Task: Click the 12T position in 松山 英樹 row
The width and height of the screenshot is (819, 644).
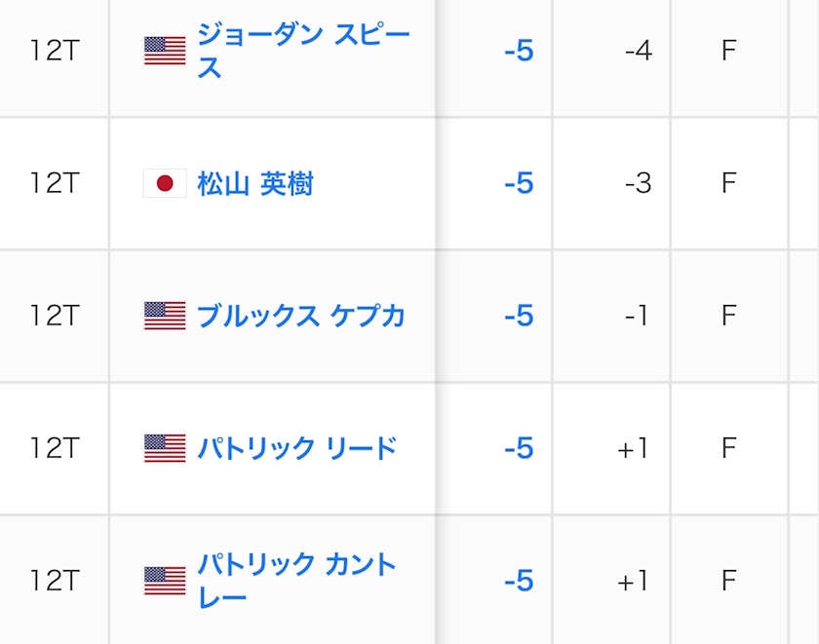Action: click(x=54, y=183)
